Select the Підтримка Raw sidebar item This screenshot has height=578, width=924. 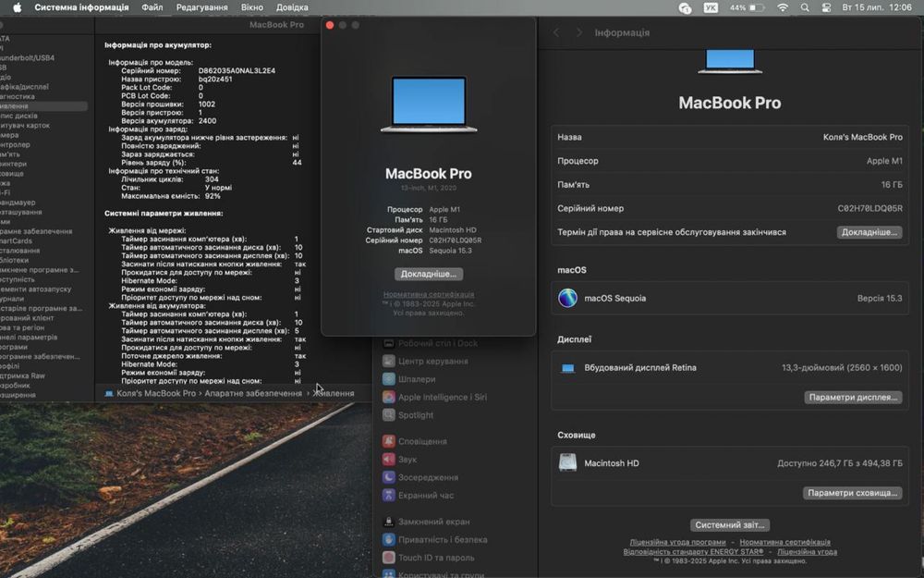coord(22,375)
